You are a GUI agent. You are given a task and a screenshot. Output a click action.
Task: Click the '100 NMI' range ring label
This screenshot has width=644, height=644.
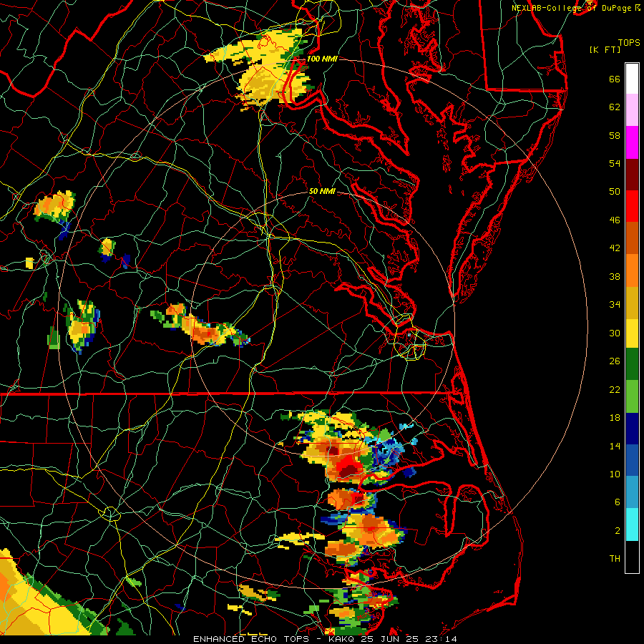(322, 59)
